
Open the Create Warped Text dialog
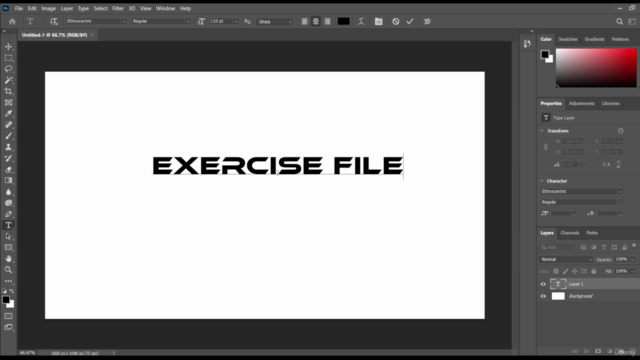click(361, 22)
